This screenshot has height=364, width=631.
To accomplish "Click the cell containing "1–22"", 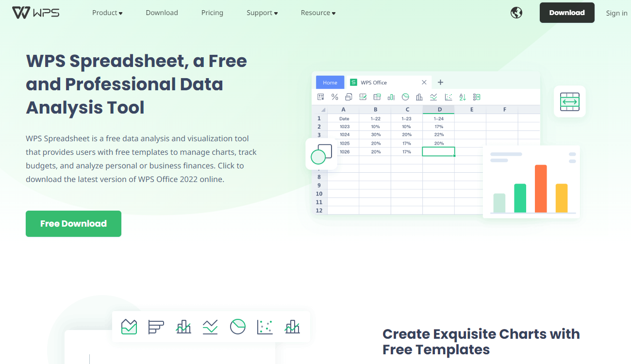I will pos(375,118).
